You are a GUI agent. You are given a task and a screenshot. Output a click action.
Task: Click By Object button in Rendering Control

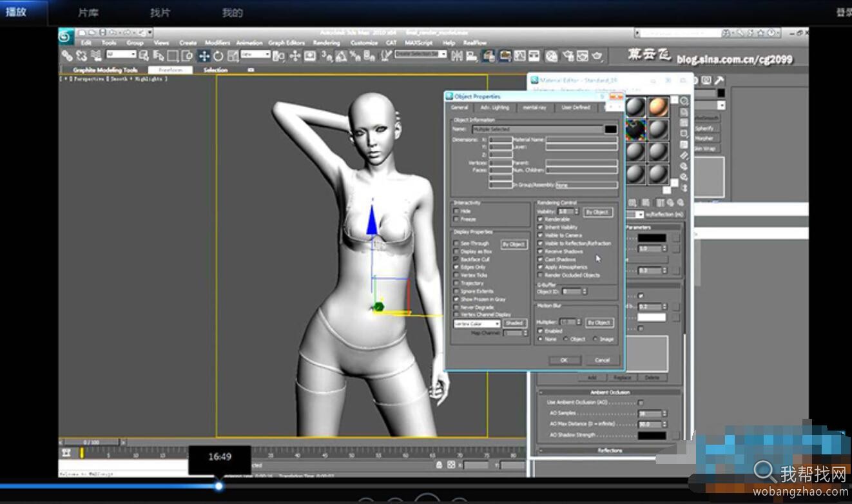click(x=597, y=212)
